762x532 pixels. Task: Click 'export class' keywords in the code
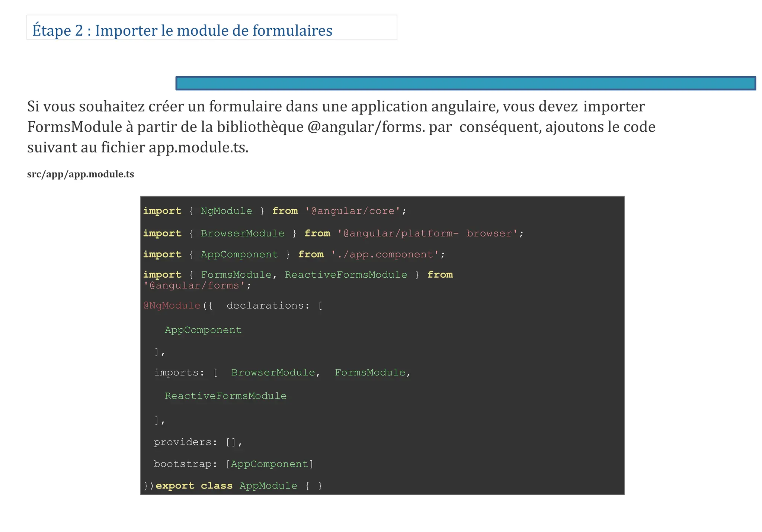pos(194,486)
